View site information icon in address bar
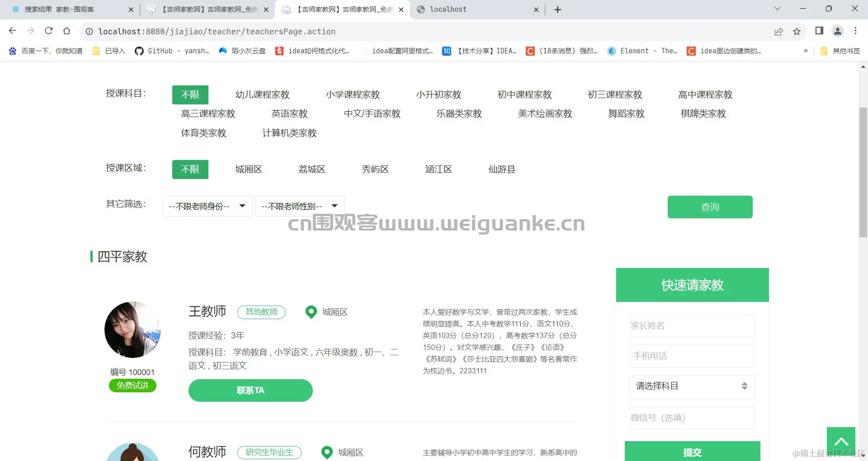 pos(90,31)
